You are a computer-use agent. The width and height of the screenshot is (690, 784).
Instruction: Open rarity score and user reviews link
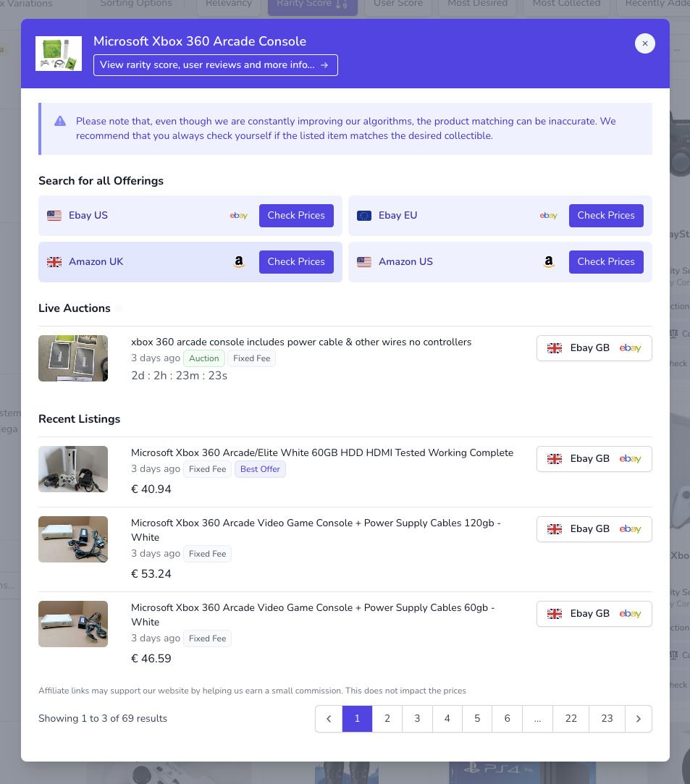pyautogui.click(x=216, y=65)
